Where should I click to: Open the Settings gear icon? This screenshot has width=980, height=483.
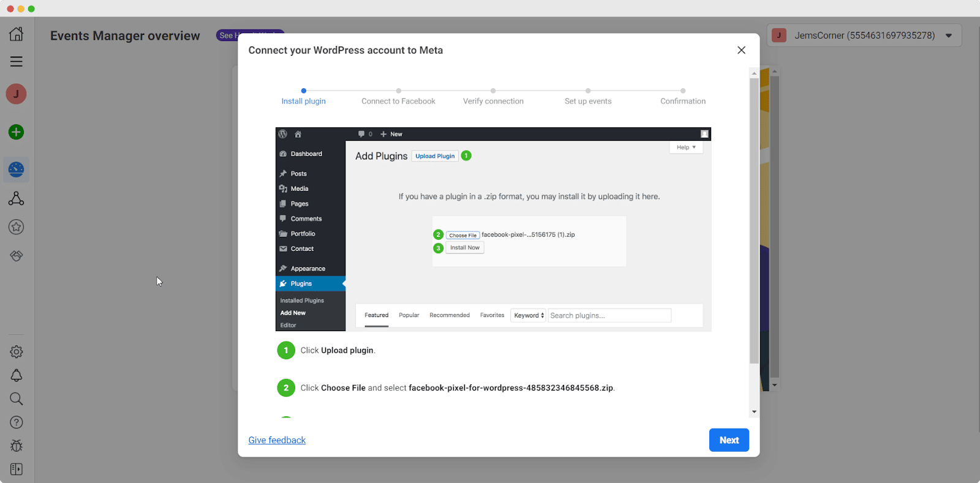point(17,352)
